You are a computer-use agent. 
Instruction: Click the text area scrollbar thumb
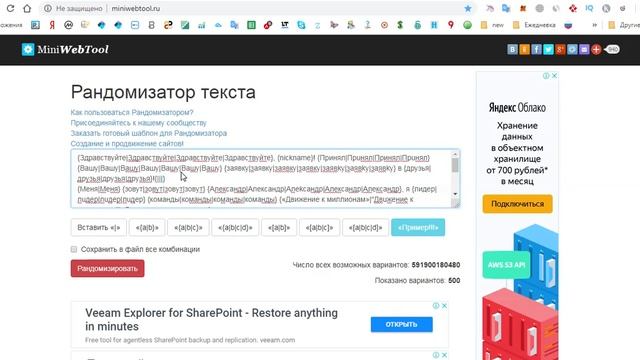tap(455, 165)
